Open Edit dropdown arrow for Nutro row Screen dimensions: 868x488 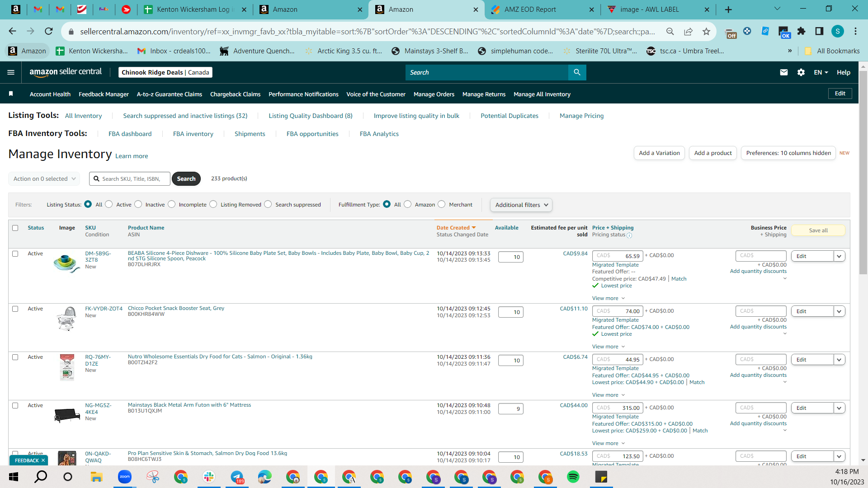point(840,360)
